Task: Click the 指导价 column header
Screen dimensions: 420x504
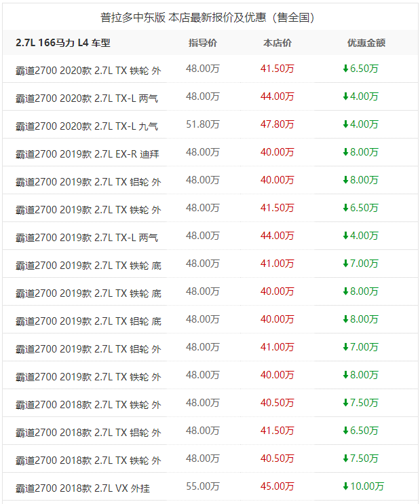Action: (x=202, y=43)
